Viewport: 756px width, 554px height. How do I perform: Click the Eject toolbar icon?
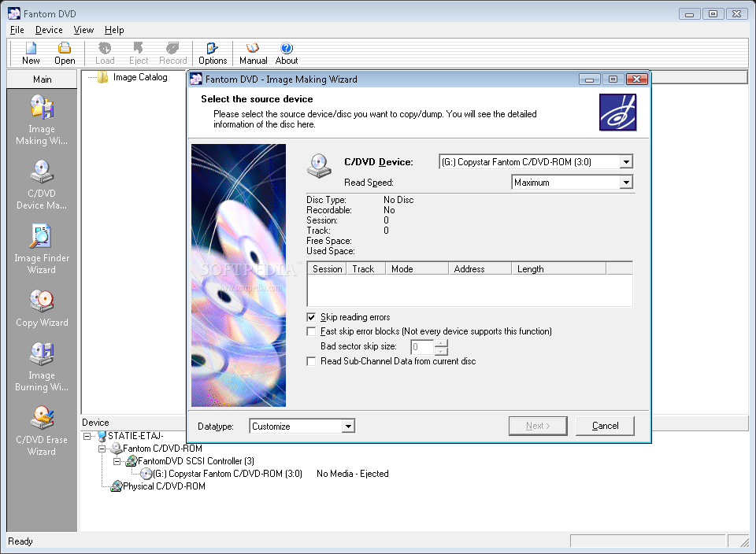click(139, 48)
